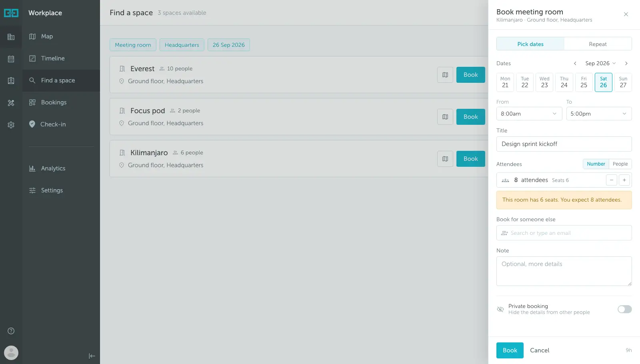This screenshot has width=640, height=364.
Task: Open the gear icon in left rail
Action: pyautogui.click(x=11, y=125)
